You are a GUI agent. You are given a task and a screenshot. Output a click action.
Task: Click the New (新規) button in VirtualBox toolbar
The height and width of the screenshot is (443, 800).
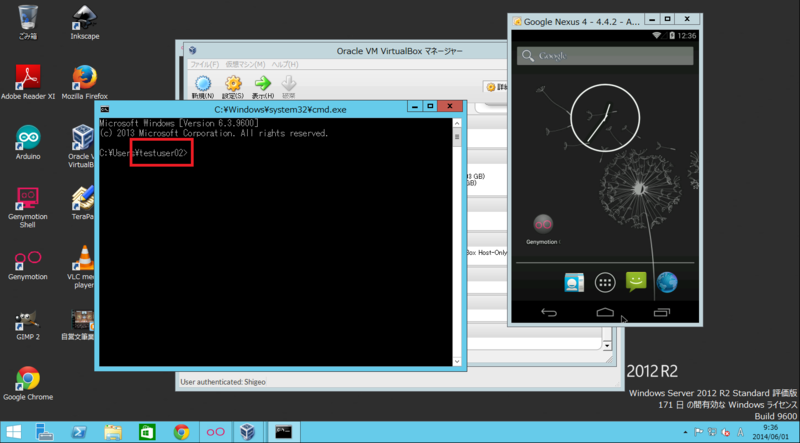tap(203, 87)
